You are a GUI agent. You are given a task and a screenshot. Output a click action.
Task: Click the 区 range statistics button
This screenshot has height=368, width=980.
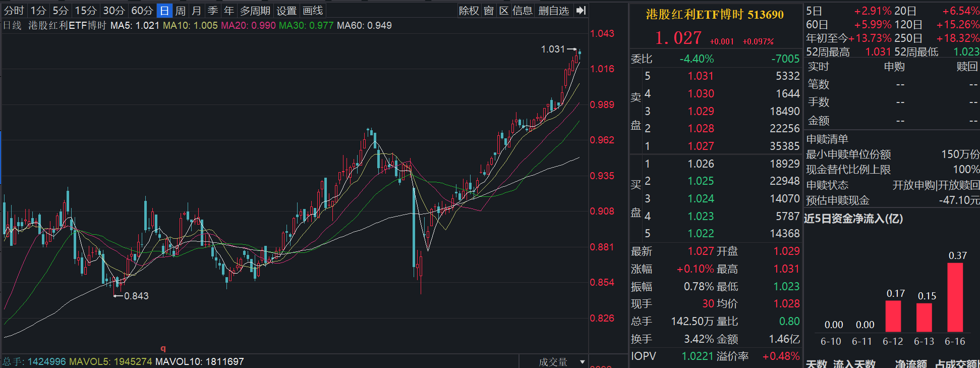coord(504,11)
